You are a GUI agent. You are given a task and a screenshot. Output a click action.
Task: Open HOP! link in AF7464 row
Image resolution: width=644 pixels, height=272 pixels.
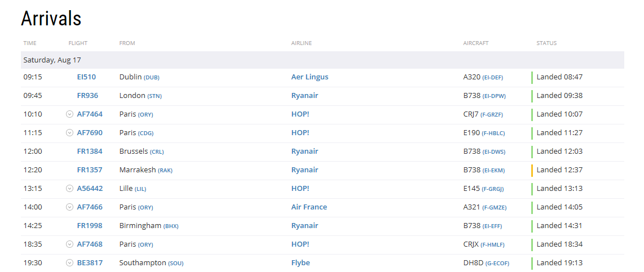[300, 114]
